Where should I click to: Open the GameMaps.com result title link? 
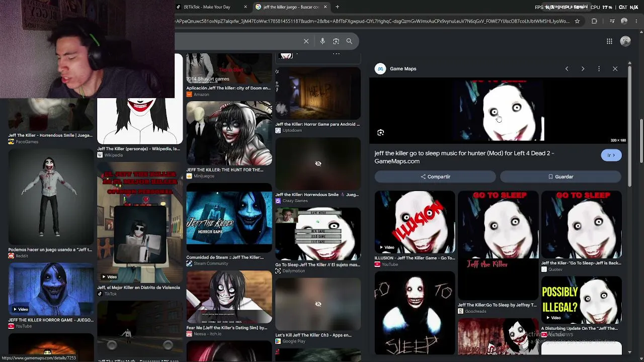[464, 157]
